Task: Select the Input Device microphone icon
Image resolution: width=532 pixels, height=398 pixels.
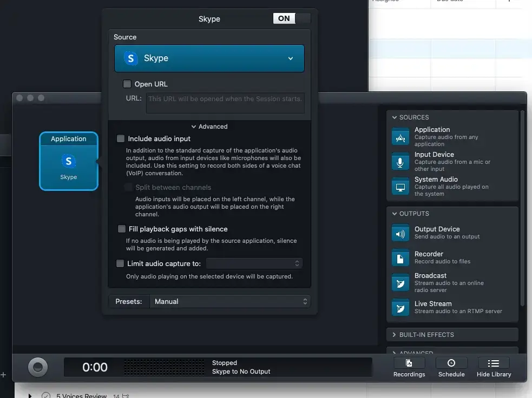Action: 400,162
